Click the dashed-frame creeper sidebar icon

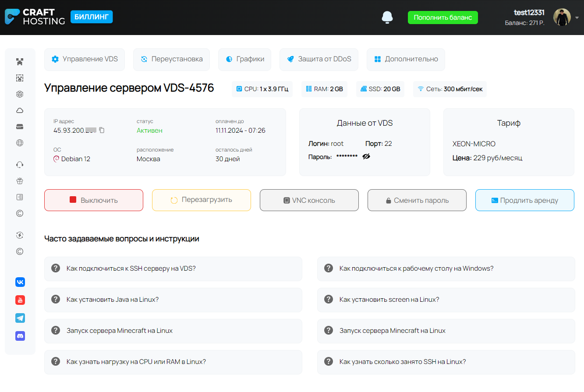[x=20, y=78]
